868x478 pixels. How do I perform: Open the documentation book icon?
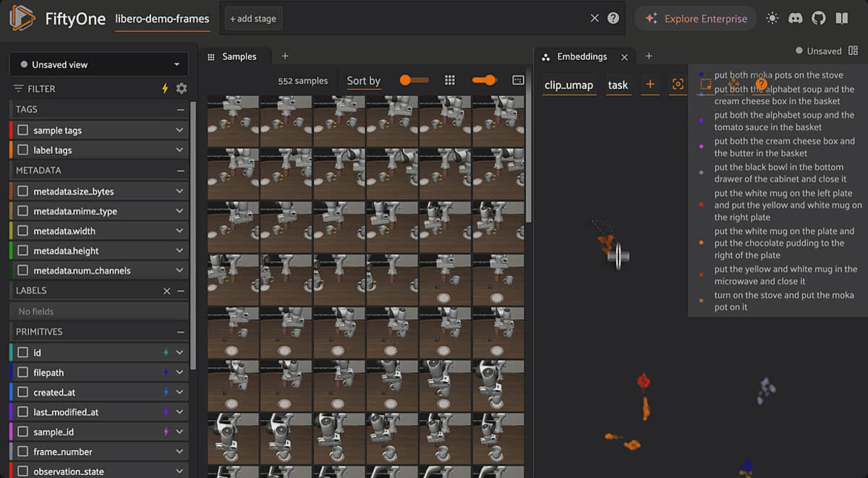841,19
